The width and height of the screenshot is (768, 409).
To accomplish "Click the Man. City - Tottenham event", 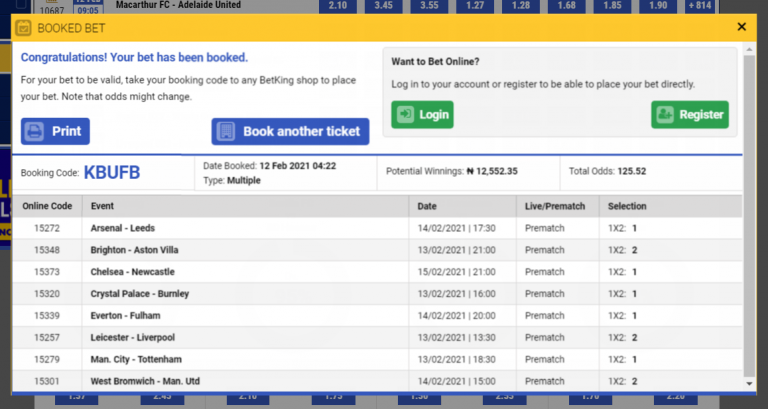I will [136, 359].
